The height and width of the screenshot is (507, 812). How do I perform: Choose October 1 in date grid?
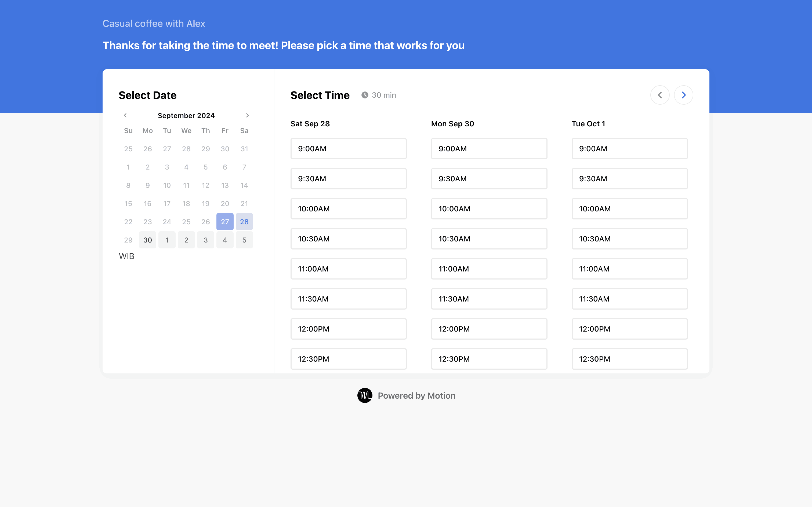pyautogui.click(x=167, y=240)
